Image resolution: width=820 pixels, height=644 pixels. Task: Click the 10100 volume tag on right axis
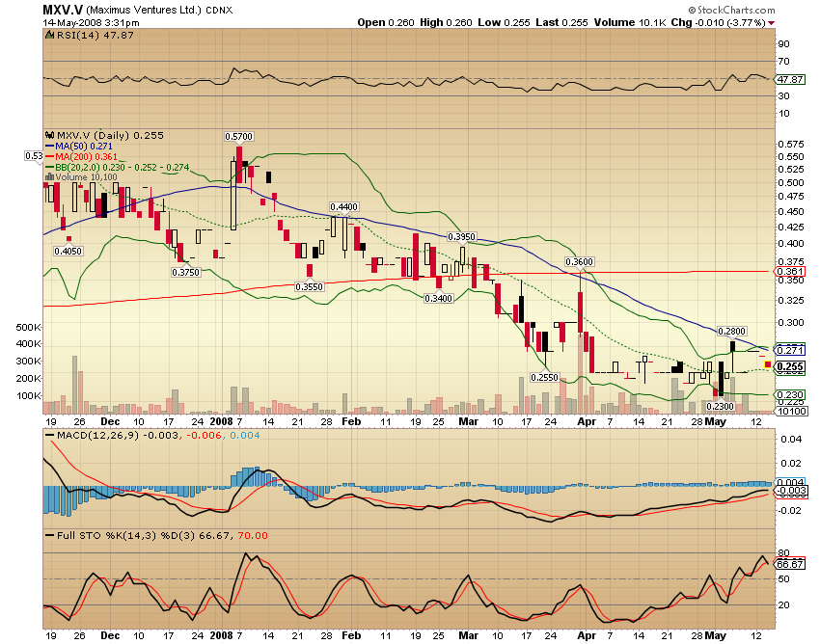[792, 412]
